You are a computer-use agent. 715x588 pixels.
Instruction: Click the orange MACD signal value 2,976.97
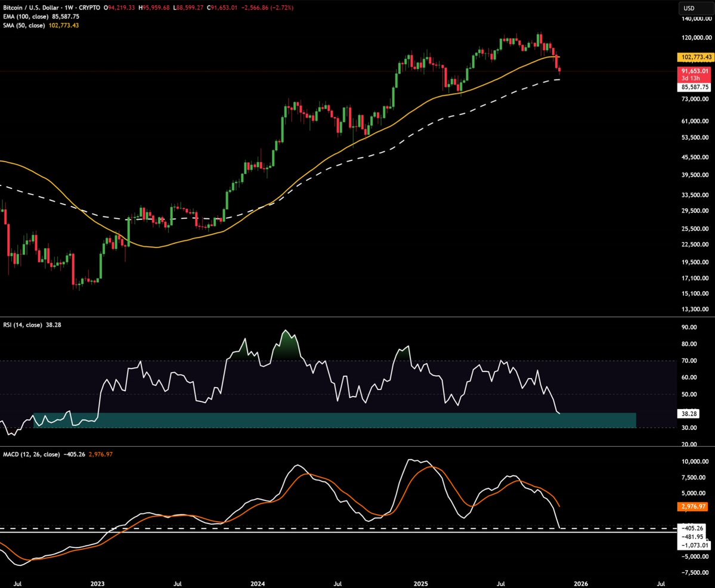pyautogui.click(x=693, y=506)
